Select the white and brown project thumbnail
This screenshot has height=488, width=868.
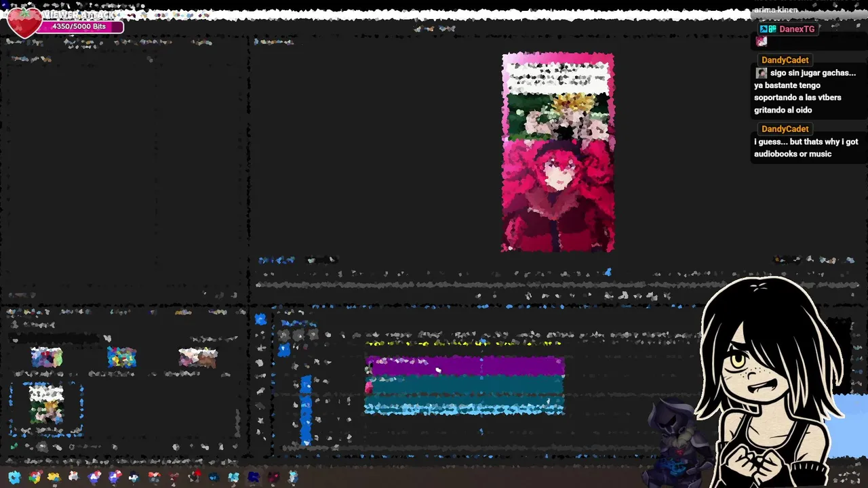(198, 357)
